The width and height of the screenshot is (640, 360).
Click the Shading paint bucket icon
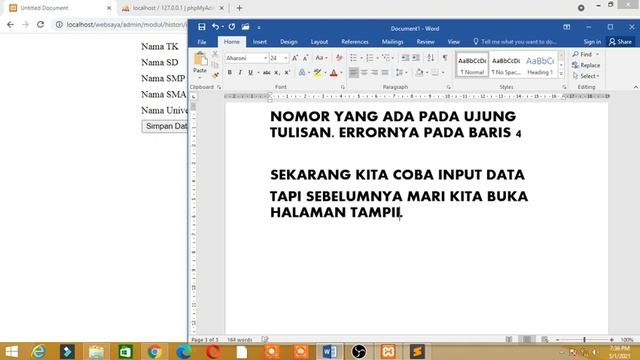coord(419,73)
